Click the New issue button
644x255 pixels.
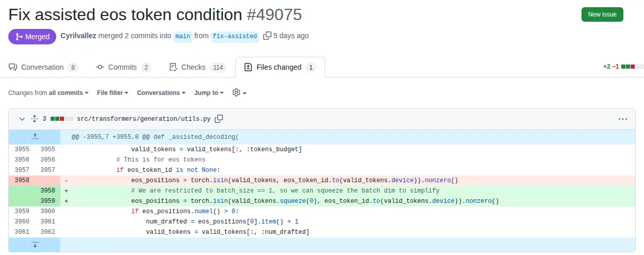pyautogui.click(x=602, y=14)
